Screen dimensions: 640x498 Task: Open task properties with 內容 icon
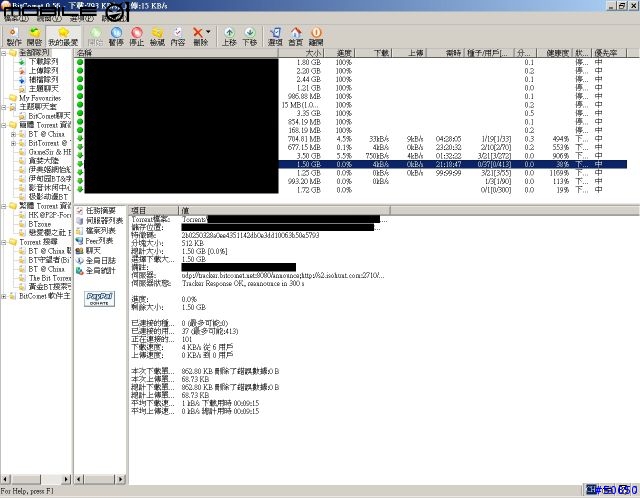[178, 36]
